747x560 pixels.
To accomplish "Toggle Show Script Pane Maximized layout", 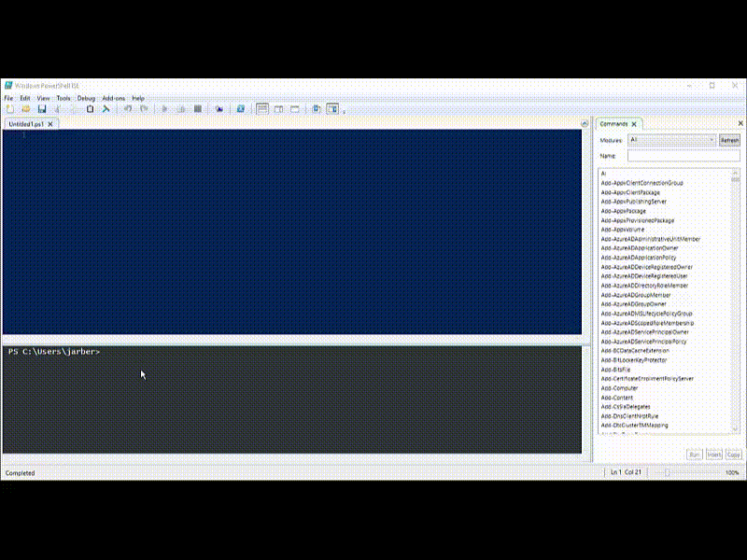I will (x=295, y=109).
